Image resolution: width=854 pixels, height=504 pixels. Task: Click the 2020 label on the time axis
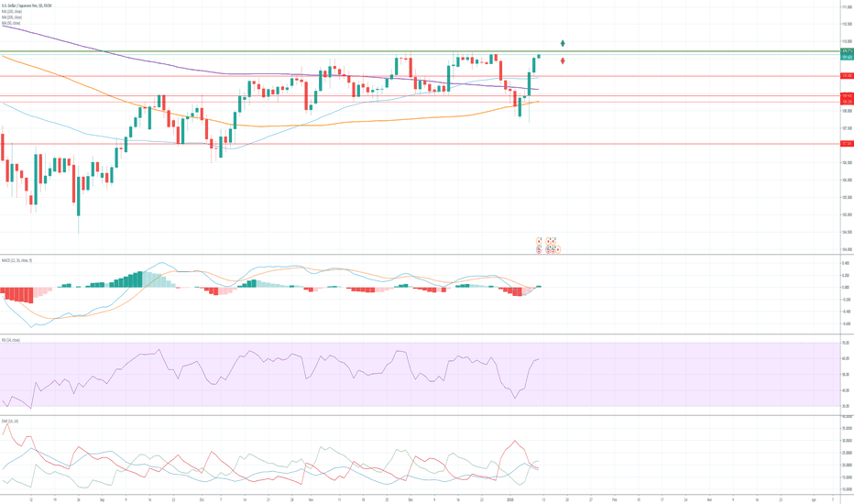click(511, 500)
